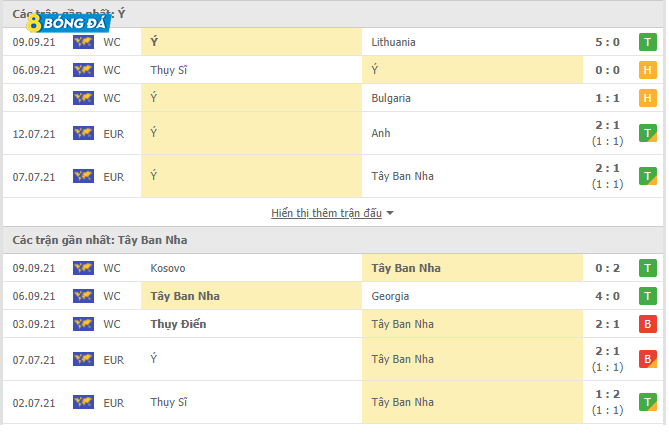Click the flag icon for the Thụy Điển row
The width and height of the screenshot is (669, 434).
[83, 324]
